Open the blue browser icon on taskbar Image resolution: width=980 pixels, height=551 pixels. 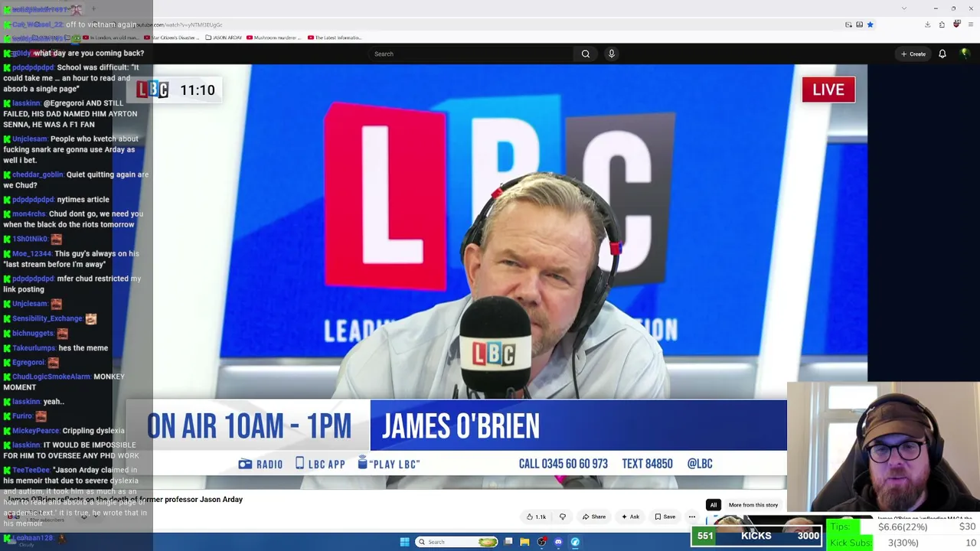coord(575,542)
